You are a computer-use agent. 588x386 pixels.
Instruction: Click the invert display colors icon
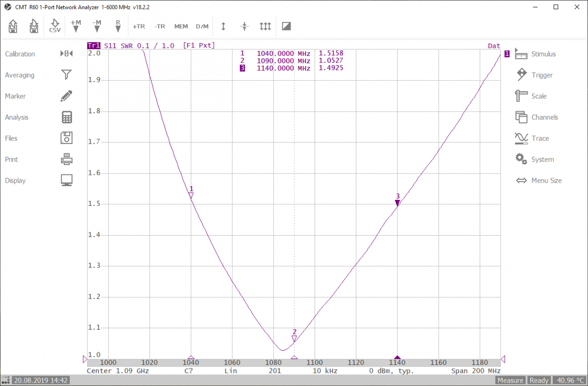point(287,26)
